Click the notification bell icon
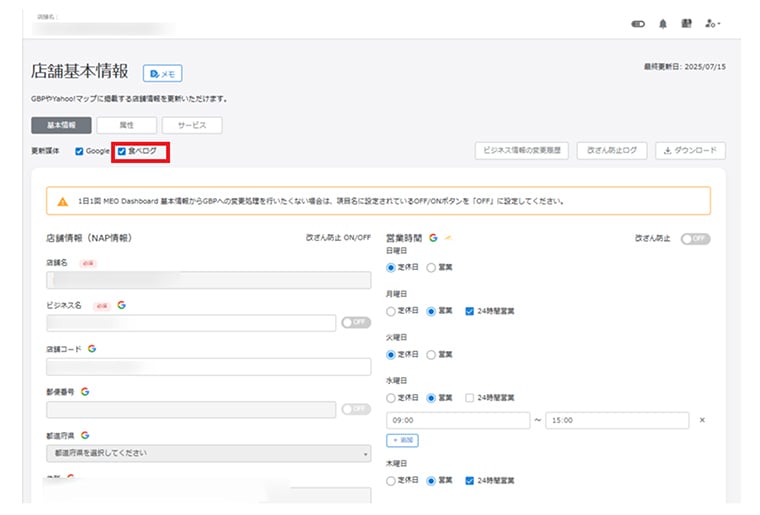The height and width of the screenshot is (515, 760). point(662,22)
